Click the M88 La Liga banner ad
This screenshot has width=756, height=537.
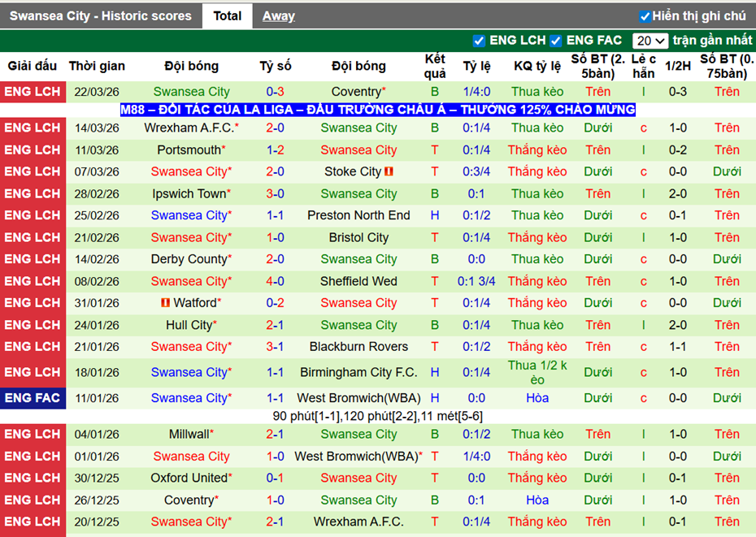378,109
